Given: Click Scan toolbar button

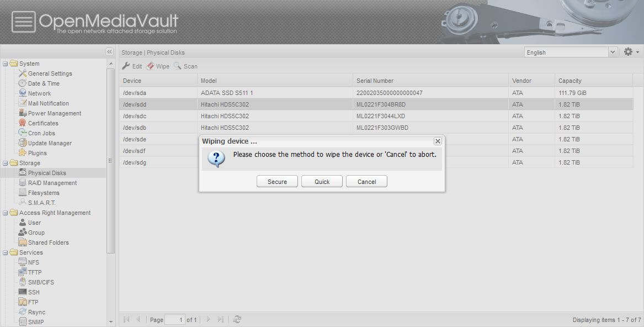Looking at the screenshot, I should pos(185,66).
